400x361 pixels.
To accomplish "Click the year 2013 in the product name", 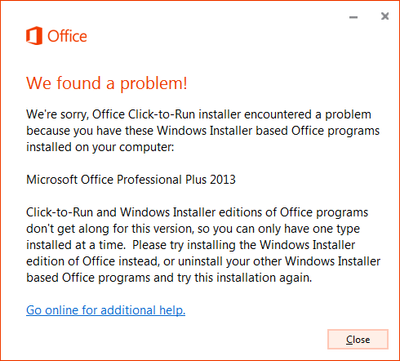I will pyautogui.click(x=223, y=180).
